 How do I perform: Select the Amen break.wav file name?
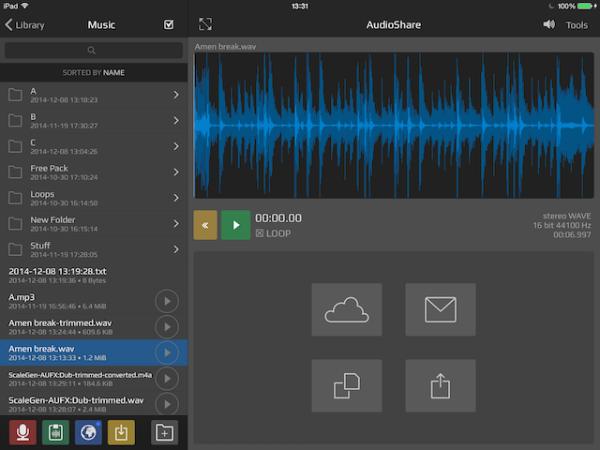41,349
